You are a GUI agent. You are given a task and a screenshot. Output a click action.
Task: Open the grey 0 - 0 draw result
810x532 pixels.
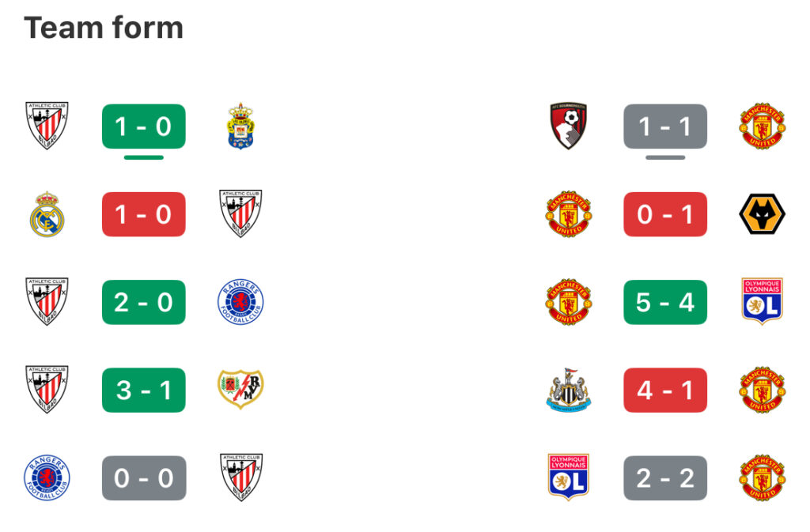coord(144,477)
